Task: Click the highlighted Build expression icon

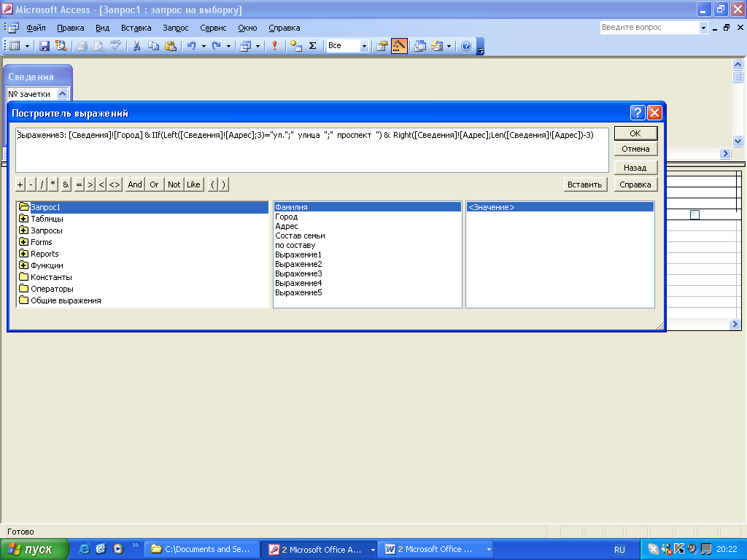Action: 399,46
